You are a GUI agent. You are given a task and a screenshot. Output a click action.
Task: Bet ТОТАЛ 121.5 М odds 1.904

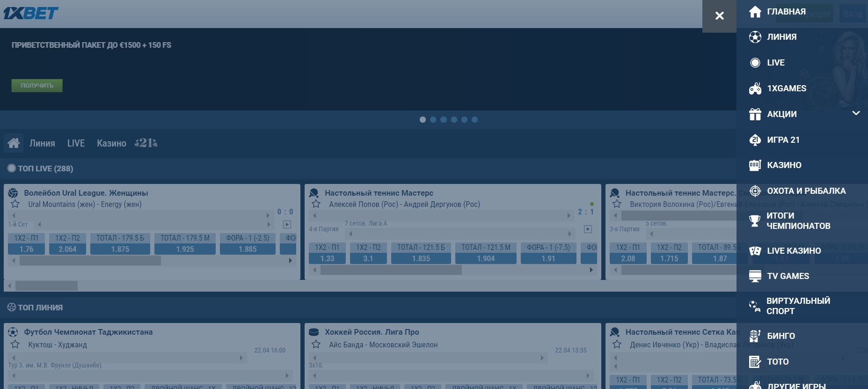coord(486,253)
